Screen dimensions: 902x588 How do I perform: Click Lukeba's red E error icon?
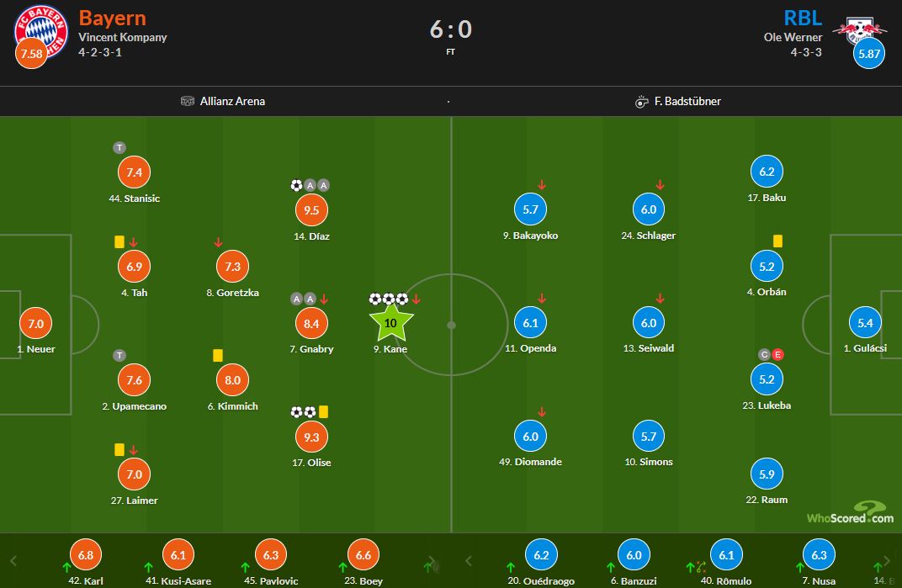pyautogui.click(x=777, y=354)
